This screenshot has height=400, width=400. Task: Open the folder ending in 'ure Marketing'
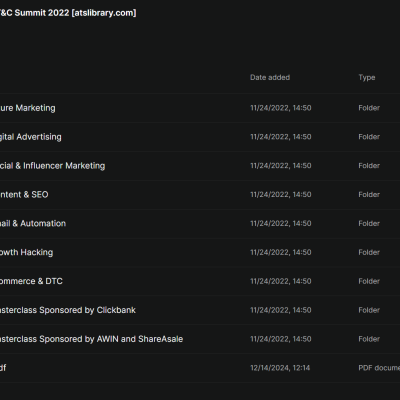28,108
